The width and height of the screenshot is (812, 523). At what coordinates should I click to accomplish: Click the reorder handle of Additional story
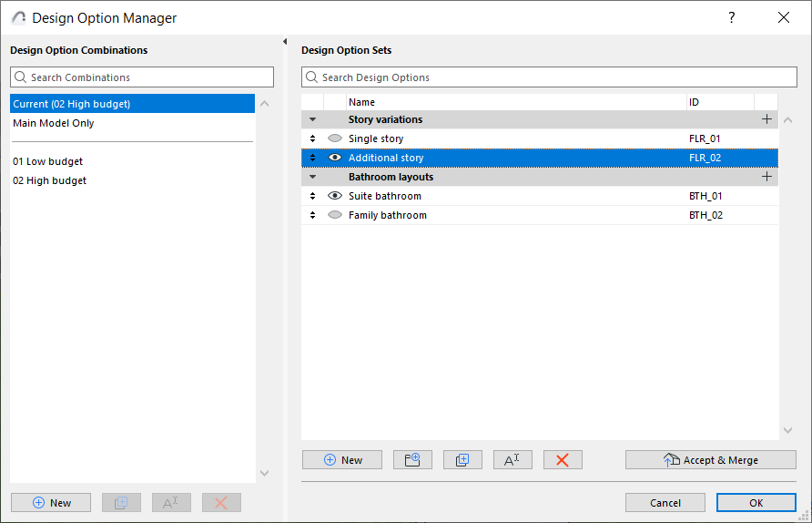[312, 158]
